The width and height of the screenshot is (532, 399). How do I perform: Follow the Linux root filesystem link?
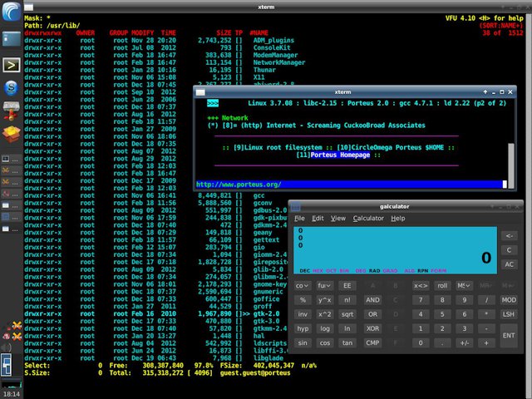[x=283, y=148]
